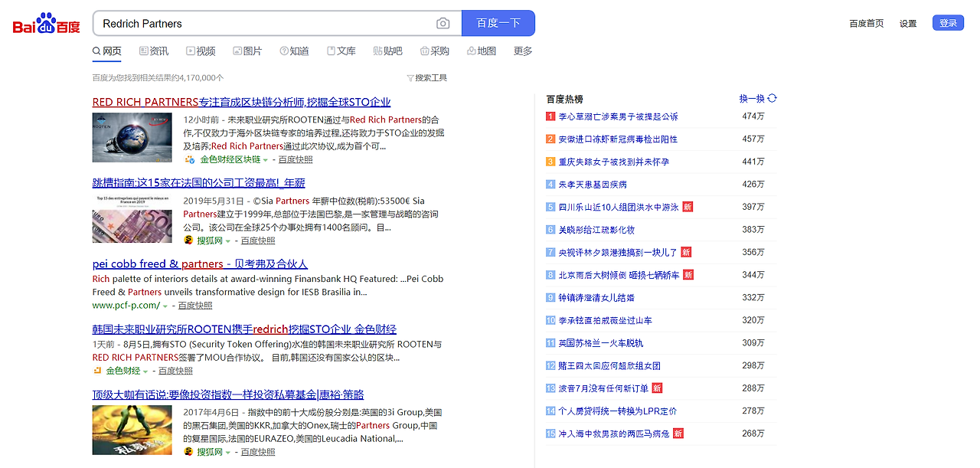Viewport: 980px width, 468px height.
Task: Click the refresh icon beside 换一换
Action: (773, 98)
